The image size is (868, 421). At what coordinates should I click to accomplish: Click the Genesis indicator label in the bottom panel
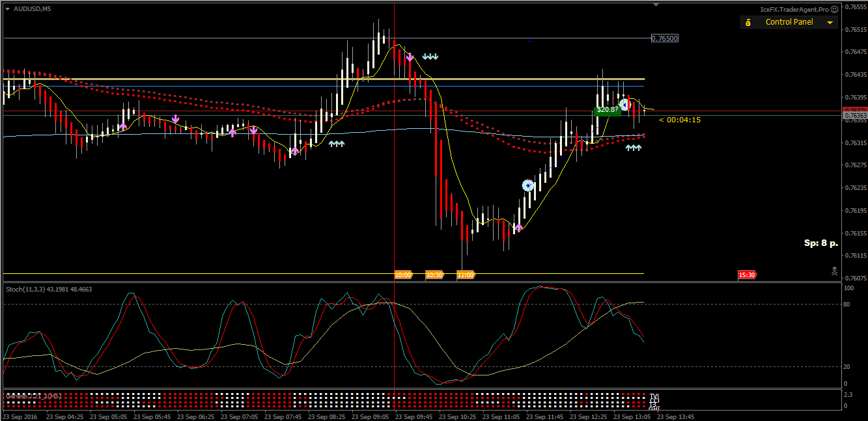click(34, 396)
